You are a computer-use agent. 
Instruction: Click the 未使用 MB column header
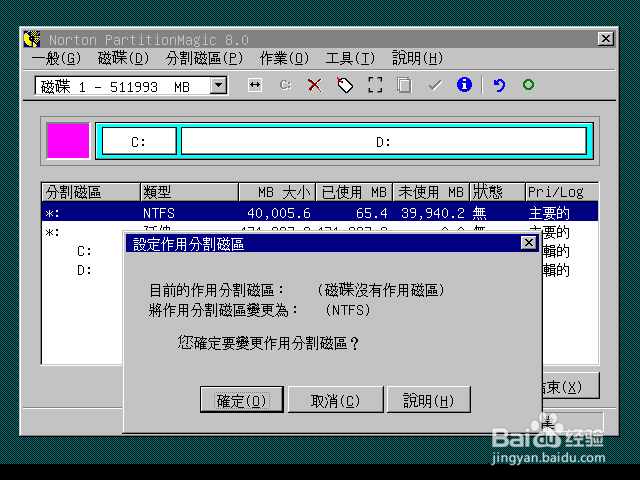[431, 192]
